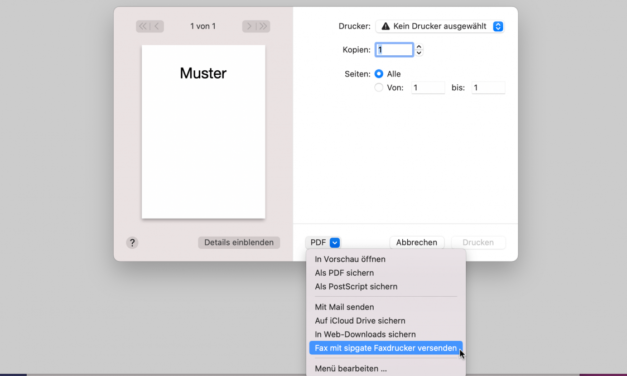
Task: Click the help question mark button
Action: [x=132, y=243]
